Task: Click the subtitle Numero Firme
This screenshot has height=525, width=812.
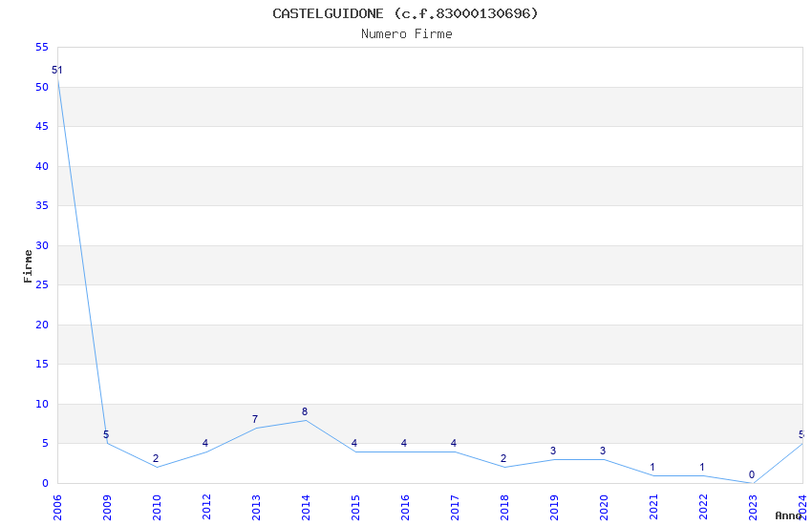Action: [407, 34]
